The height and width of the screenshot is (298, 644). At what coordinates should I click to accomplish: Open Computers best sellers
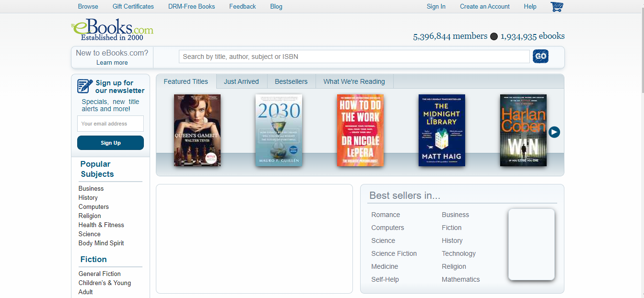[387, 228]
